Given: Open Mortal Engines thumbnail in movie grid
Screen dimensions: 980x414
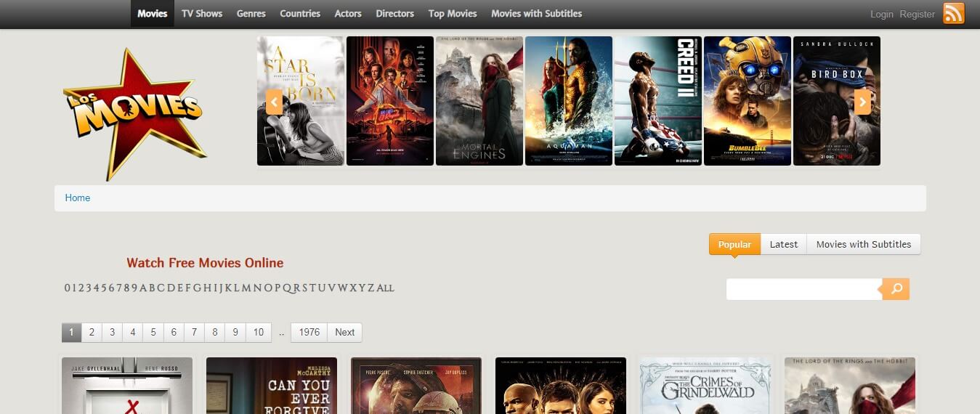Looking at the screenshot, I should coord(850,386).
